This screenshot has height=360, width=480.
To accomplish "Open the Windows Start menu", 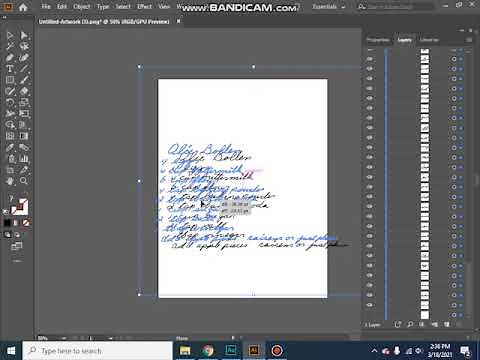I will [11, 351].
